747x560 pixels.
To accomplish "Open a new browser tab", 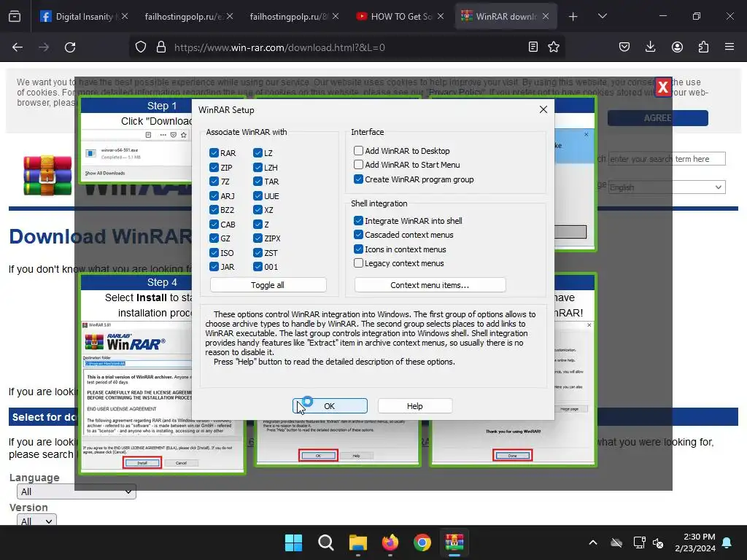I will (x=573, y=17).
